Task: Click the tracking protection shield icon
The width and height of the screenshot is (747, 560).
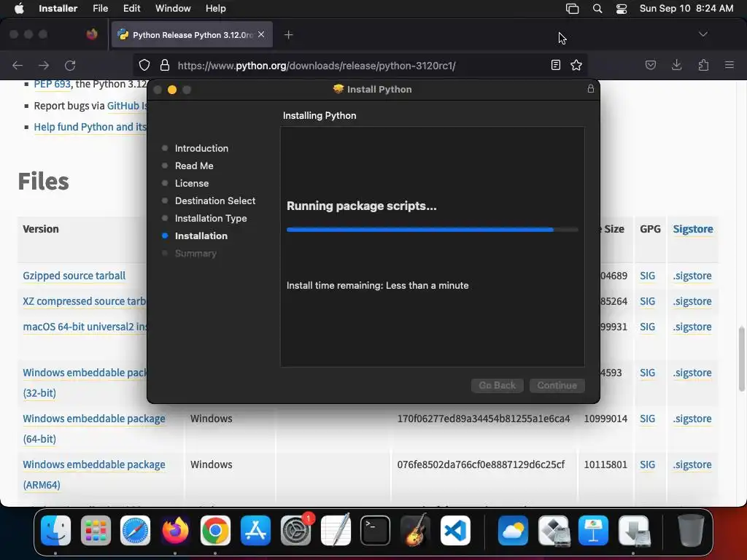Action: click(x=144, y=65)
